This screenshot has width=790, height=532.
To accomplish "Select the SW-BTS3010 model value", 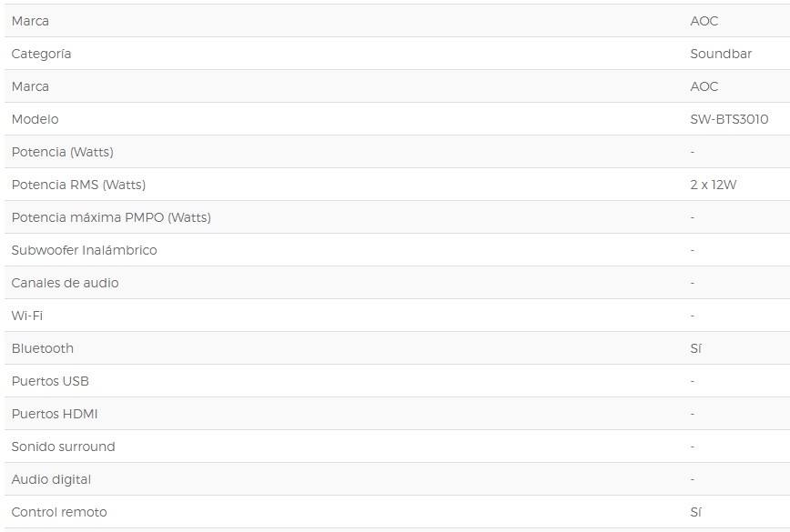I will (729, 119).
